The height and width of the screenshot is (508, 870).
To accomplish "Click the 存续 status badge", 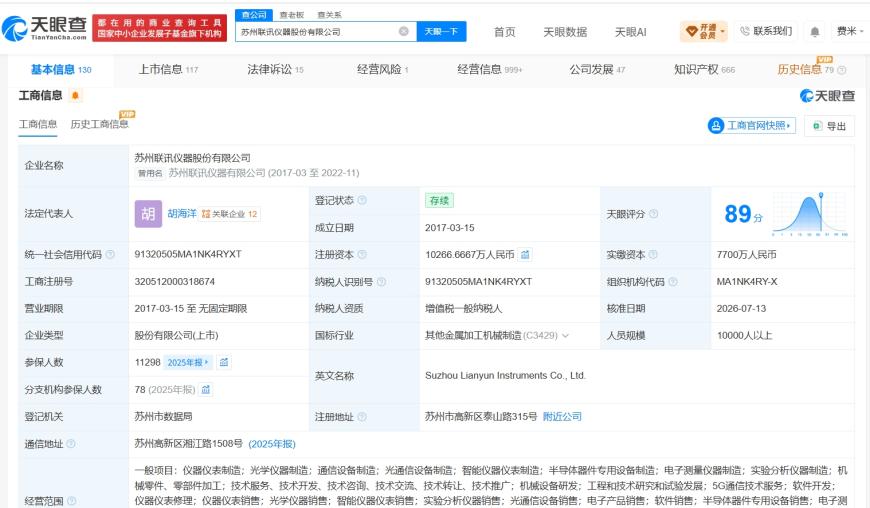I will point(439,200).
